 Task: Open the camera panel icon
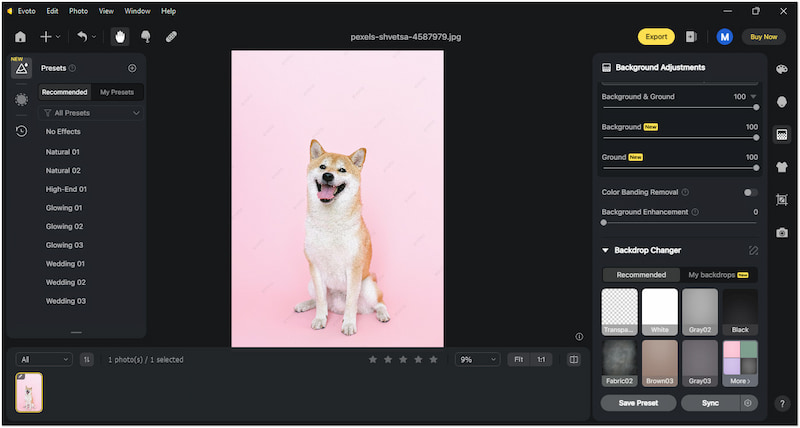point(782,233)
